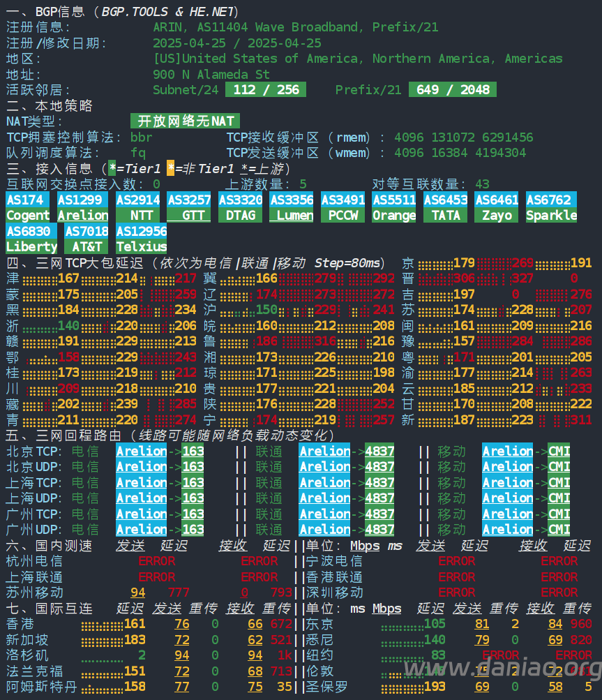Select the AS3356 Lumen badge
Screen dimensions: 602x700
[292, 207]
